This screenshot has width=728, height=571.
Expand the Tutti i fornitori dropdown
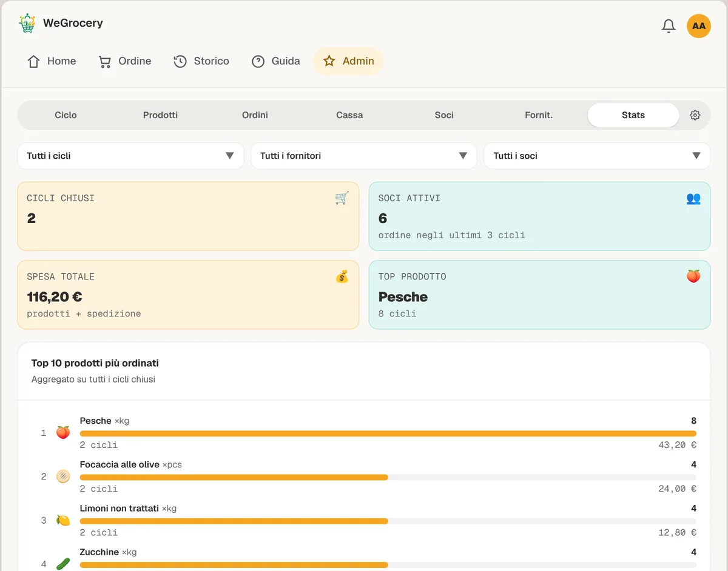coord(364,156)
